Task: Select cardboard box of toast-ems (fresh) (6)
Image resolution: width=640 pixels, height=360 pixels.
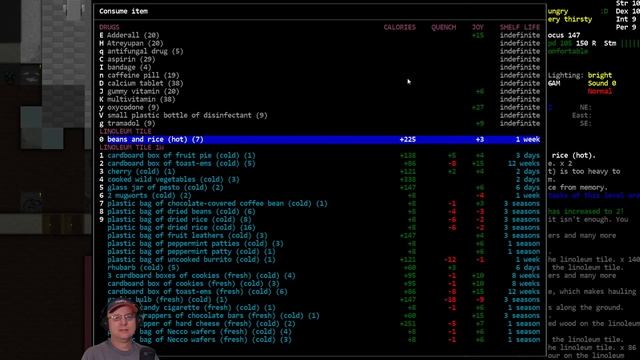Action: click(197, 291)
